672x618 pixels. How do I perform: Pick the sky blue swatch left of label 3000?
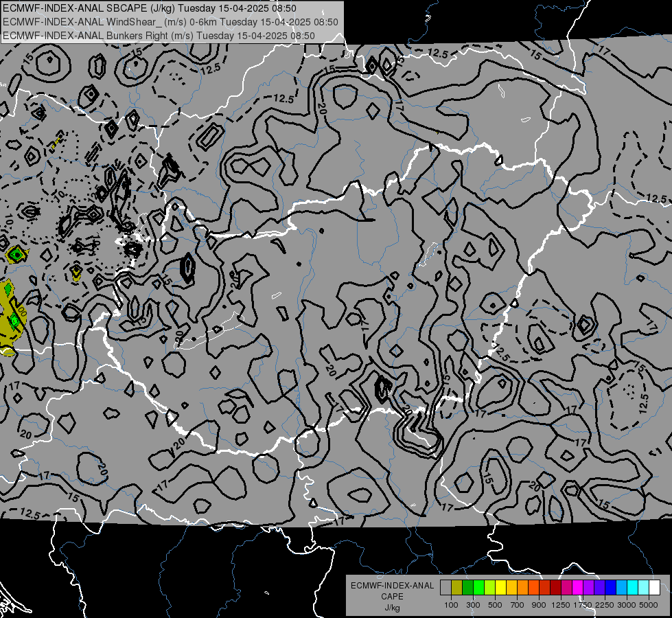pyautogui.click(x=621, y=588)
